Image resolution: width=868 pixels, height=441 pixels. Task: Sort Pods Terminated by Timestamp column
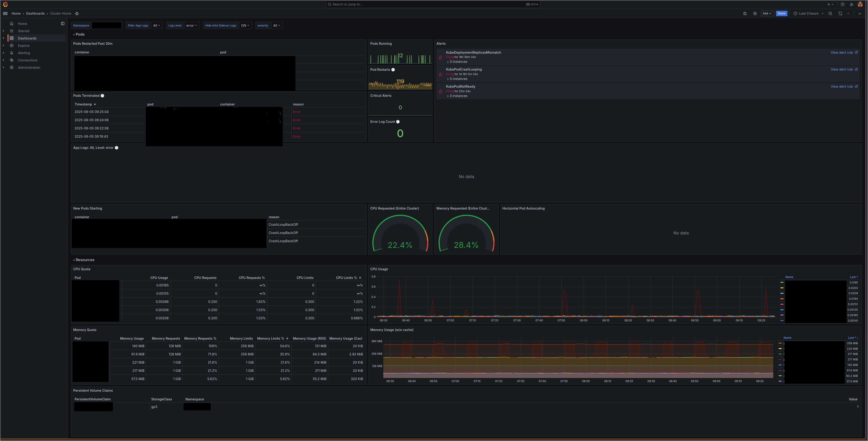point(85,104)
